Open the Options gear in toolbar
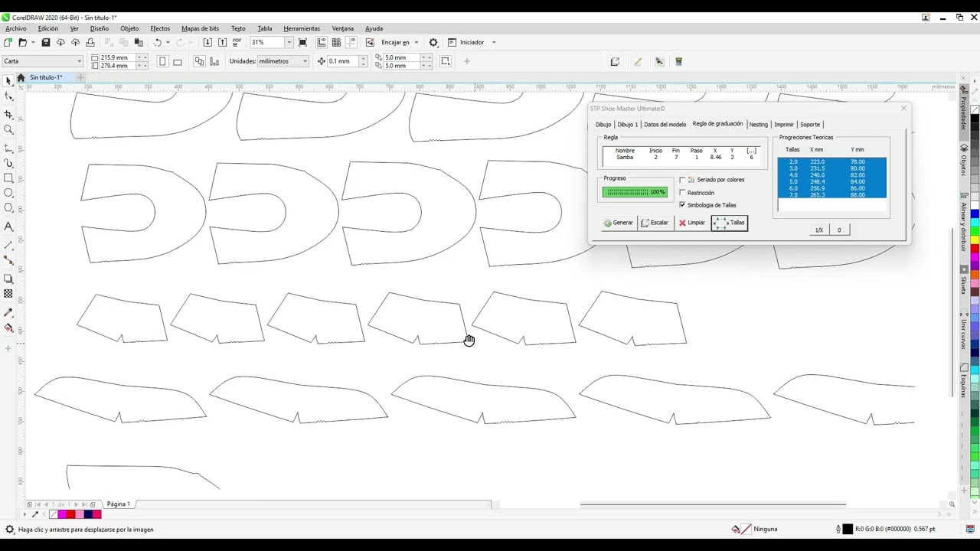Viewport: 980px width, 551px height. (433, 42)
